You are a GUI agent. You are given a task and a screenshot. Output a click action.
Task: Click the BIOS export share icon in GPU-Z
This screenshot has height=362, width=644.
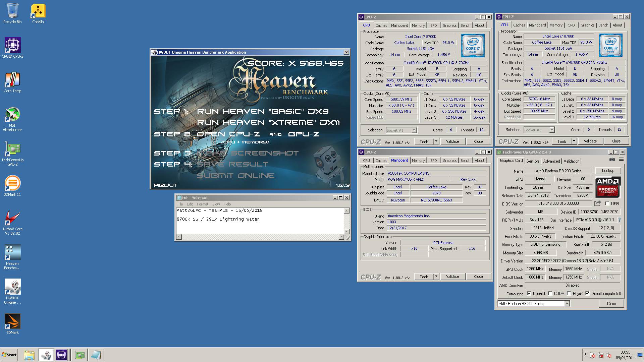597,203
